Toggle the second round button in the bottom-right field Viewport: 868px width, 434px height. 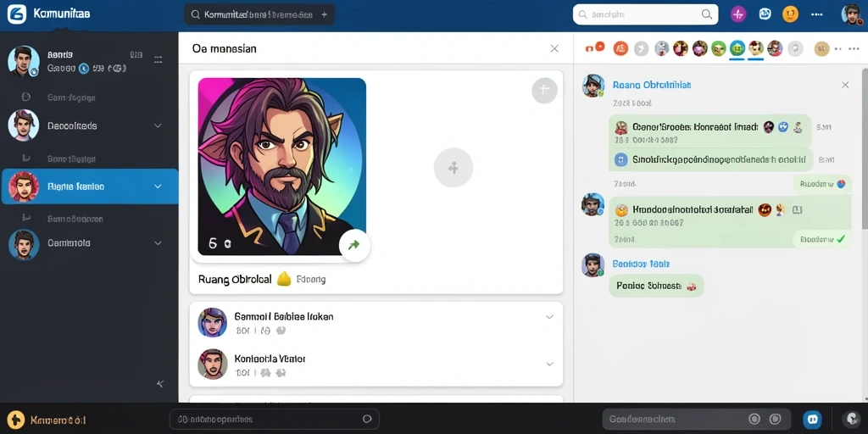(x=775, y=419)
